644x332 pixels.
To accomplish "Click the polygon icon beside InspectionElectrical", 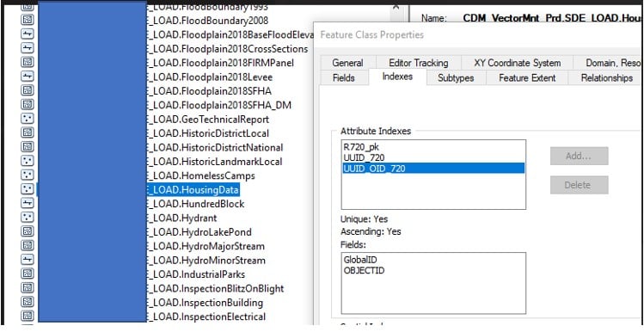I will pos(28,316).
